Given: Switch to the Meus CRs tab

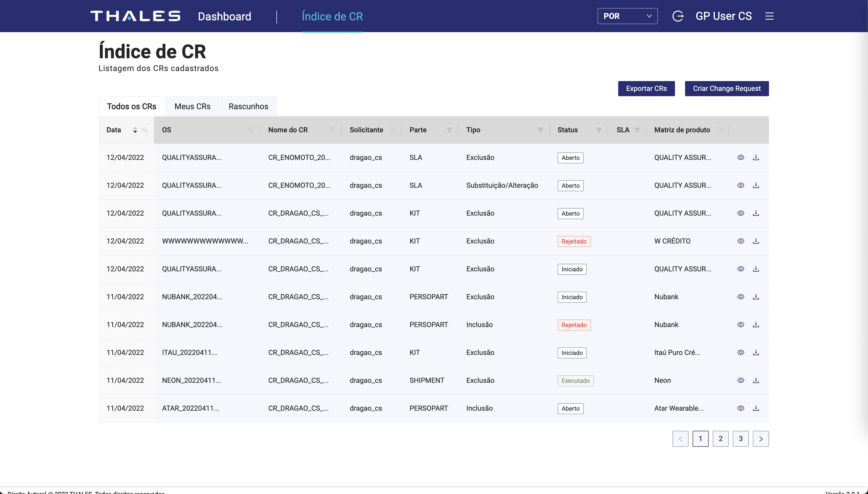Looking at the screenshot, I should 192,106.
